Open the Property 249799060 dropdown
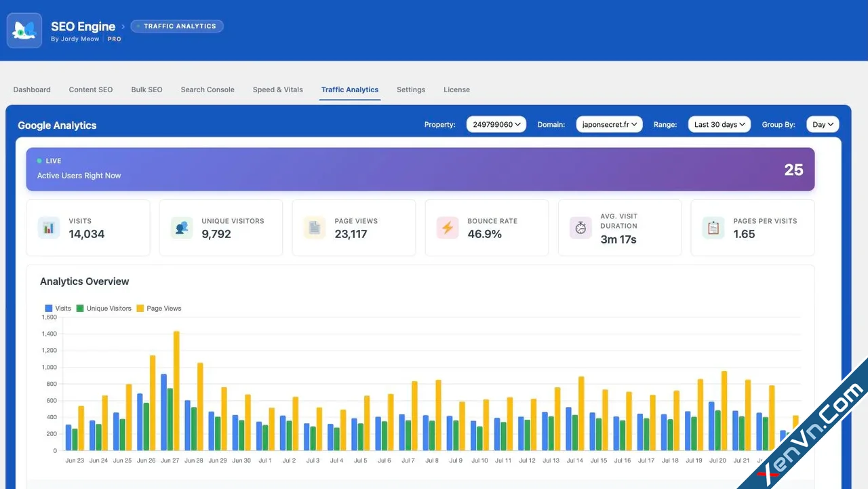The height and width of the screenshot is (489, 868). tap(496, 125)
